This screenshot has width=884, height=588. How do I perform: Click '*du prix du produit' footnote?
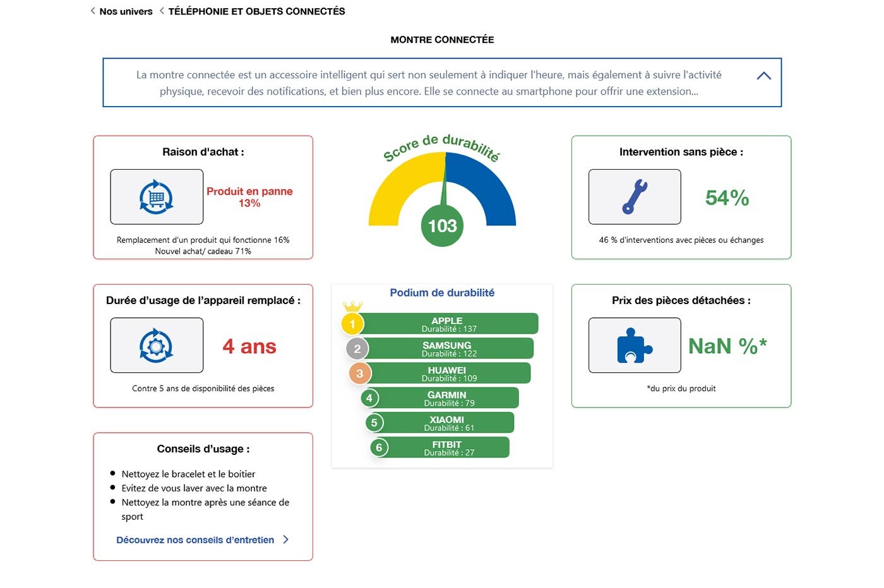click(x=681, y=389)
